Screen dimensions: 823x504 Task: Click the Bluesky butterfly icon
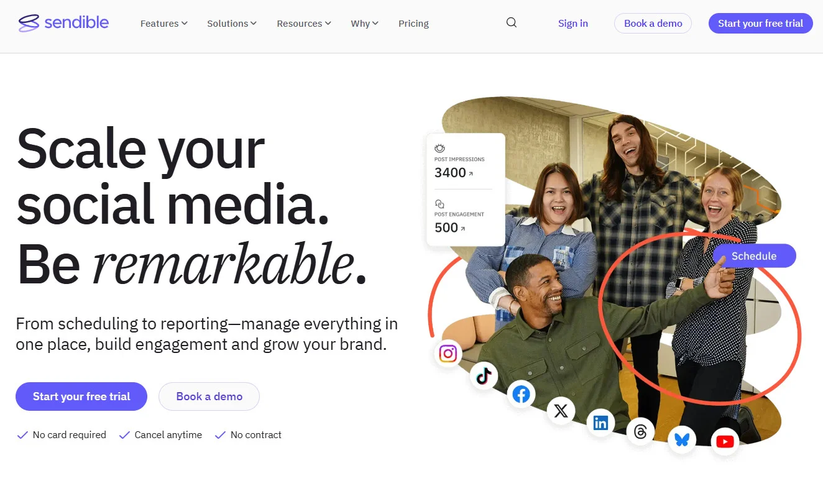click(x=682, y=439)
